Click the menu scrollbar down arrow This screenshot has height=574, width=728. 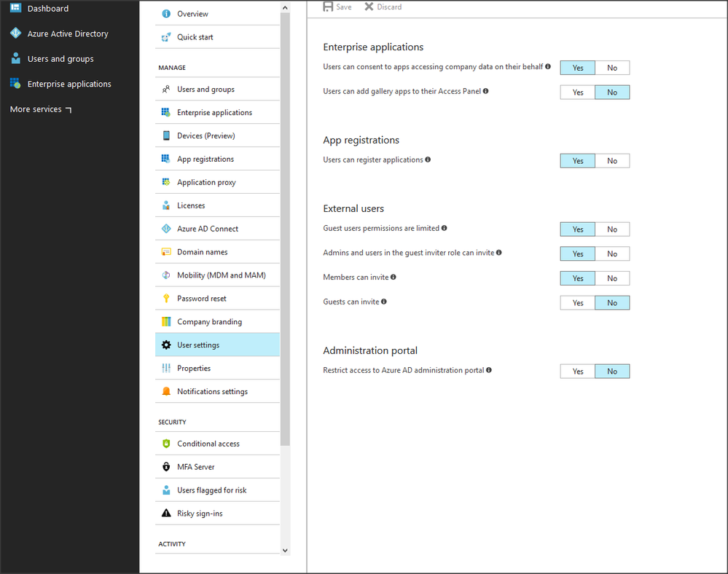pos(285,551)
